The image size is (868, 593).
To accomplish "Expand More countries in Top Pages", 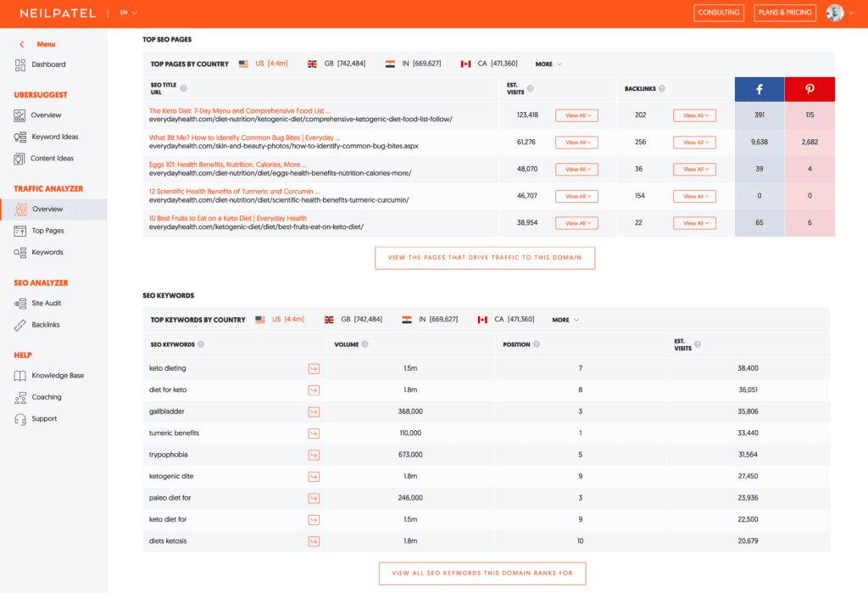I will coord(548,64).
